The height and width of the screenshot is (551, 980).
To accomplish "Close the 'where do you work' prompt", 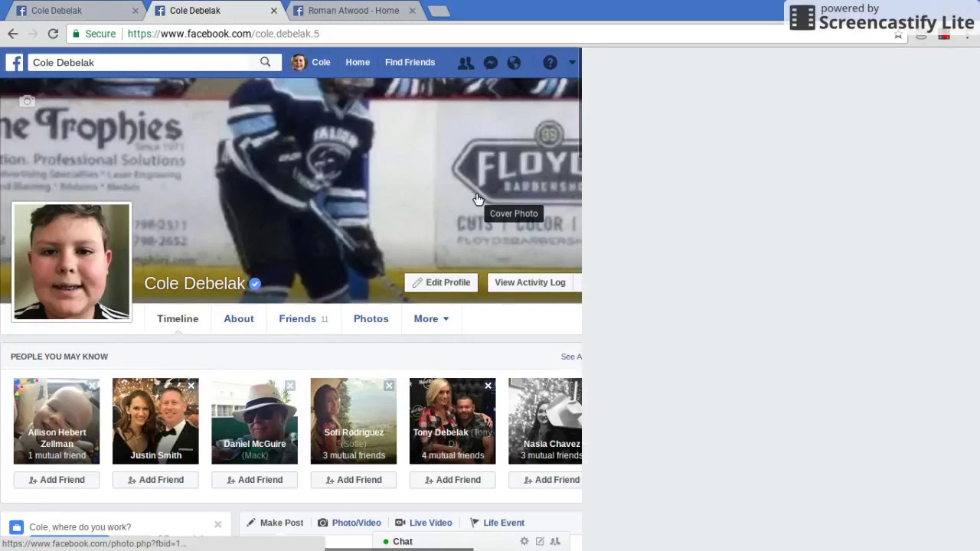I will click(217, 525).
